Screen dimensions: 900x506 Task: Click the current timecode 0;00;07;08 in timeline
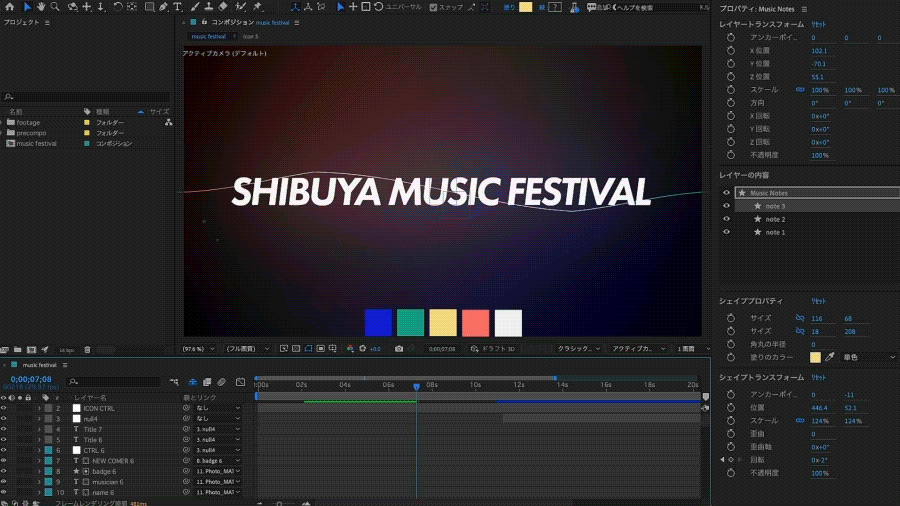tap(31, 379)
